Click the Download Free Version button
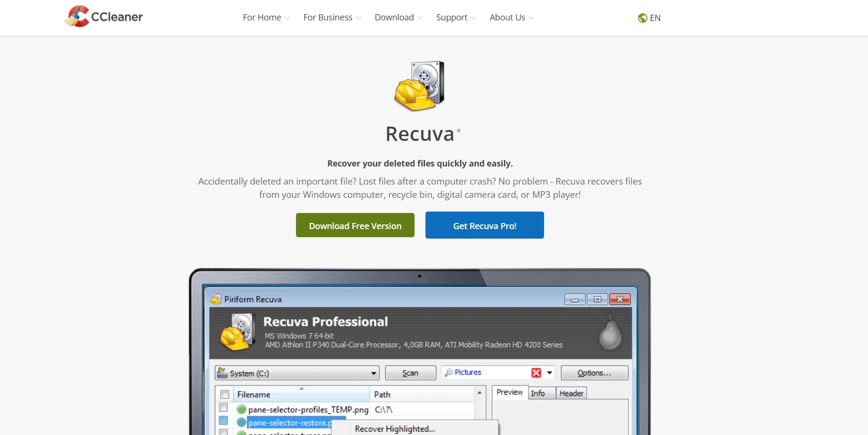868x435 pixels. click(355, 225)
